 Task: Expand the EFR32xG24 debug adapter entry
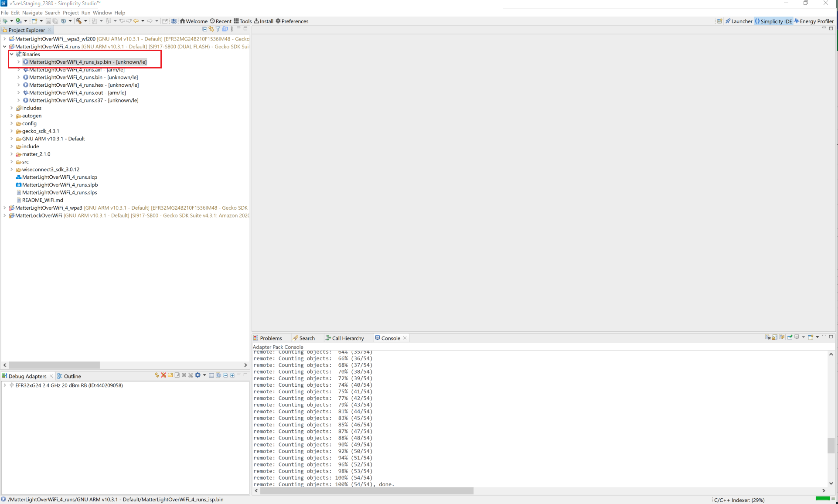point(5,385)
